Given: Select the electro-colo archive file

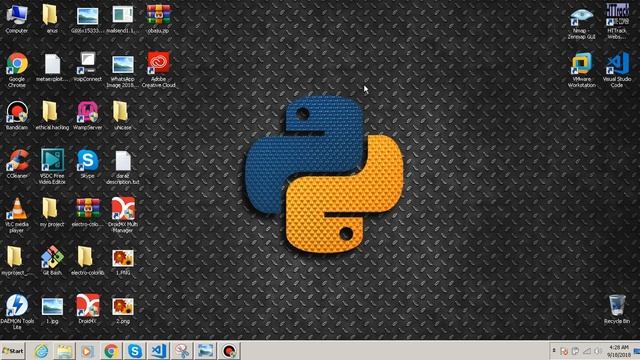Looking at the screenshot, I should 87,212.
